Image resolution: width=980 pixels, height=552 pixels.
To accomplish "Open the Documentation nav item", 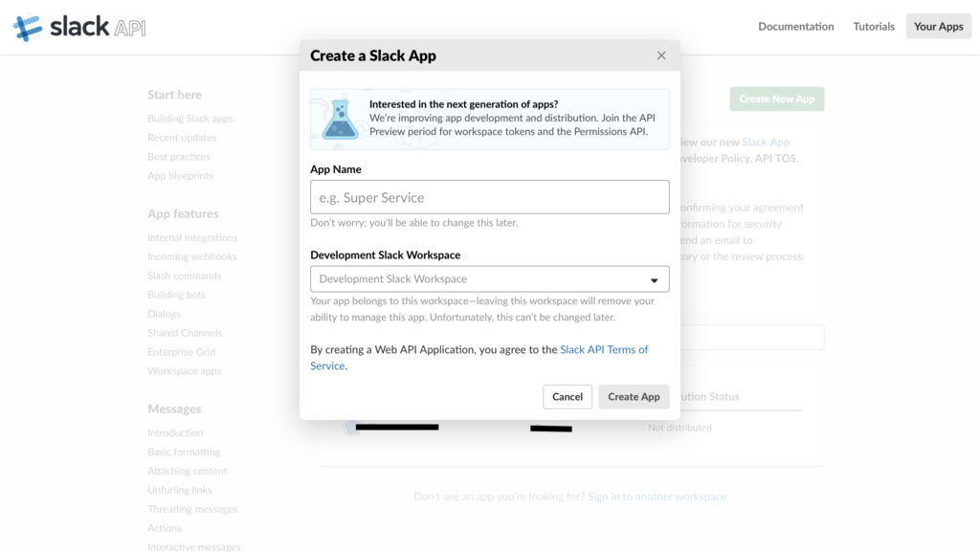I will (796, 26).
